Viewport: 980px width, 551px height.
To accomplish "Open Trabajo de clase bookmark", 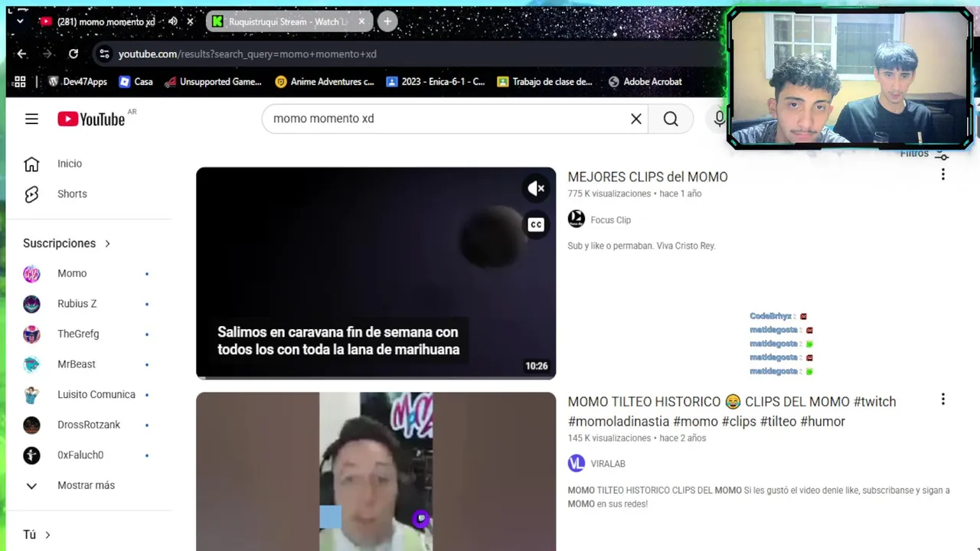I will pos(544,82).
